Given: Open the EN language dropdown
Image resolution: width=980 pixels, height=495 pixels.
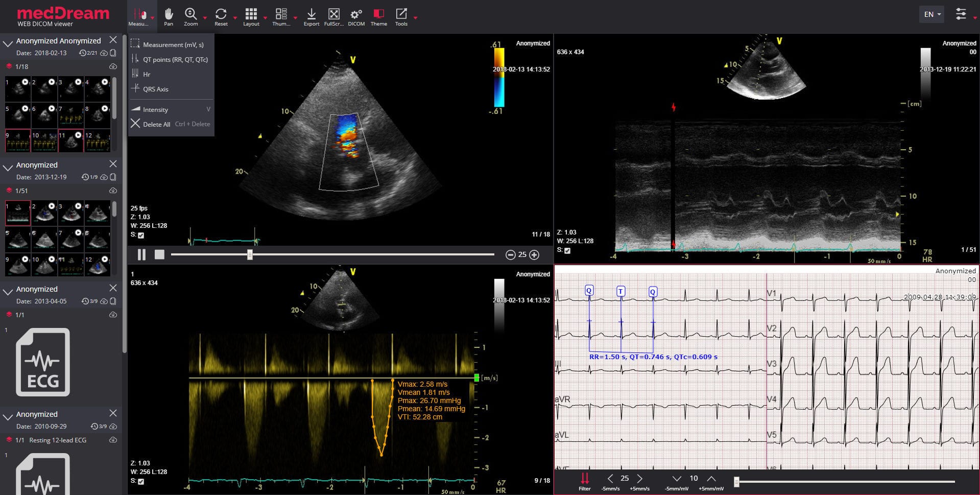Looking at the screenshot, I should (x=931, y=14).
